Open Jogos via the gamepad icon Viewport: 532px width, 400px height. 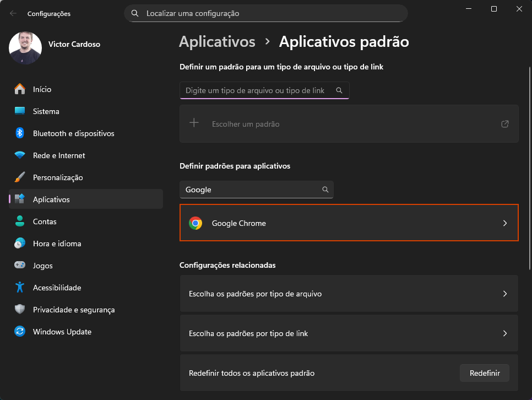pyautogui.click(x=20, y=266)
